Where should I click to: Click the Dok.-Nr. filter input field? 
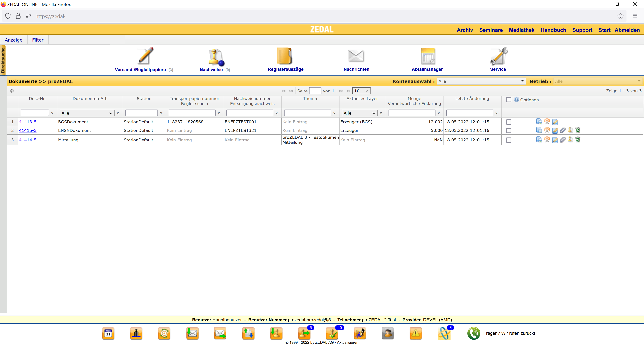click(34, 113)
